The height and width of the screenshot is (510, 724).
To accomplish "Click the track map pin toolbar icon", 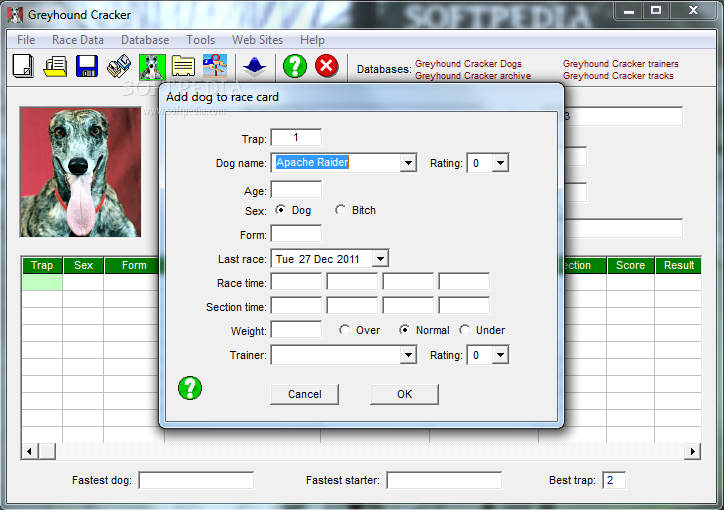I will click(x=215, y=66).
